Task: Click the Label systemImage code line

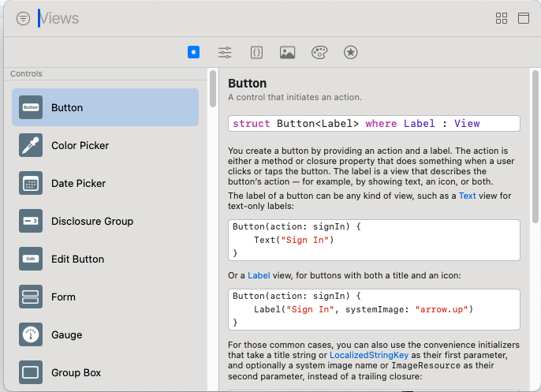Action: tap(364, 309)
